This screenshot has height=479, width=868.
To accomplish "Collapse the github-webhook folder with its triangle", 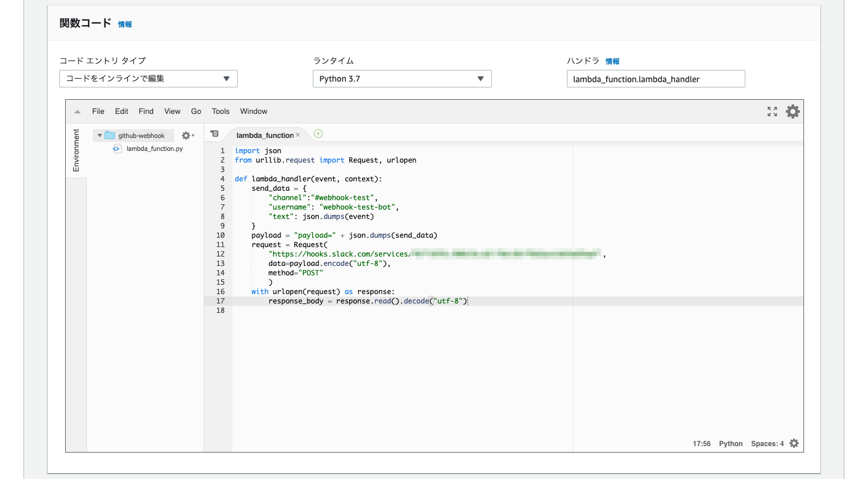I will coord(100,135).
